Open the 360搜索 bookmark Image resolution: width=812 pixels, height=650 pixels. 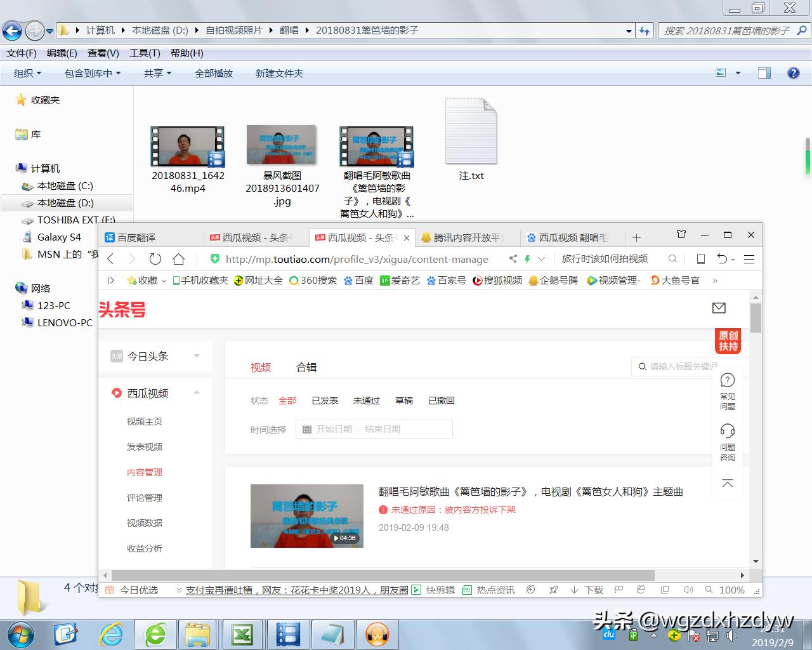click(313, 280)
